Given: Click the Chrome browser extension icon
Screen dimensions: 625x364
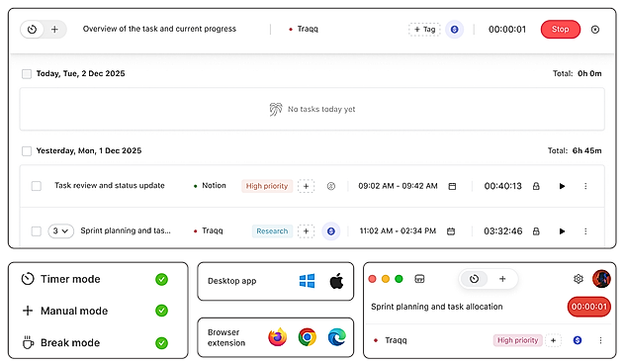Looking at the screenshot, I should pyautogui.click(x=307, y=337).
